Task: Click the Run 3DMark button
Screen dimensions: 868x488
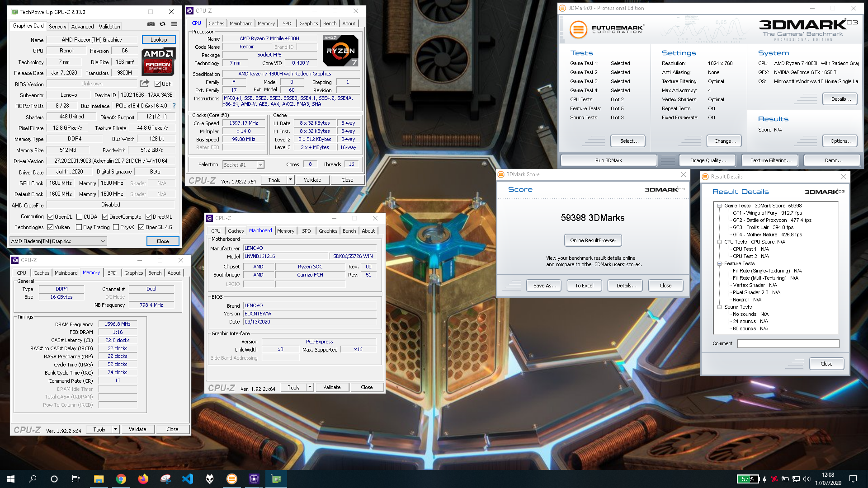Action: coord(609,160)
